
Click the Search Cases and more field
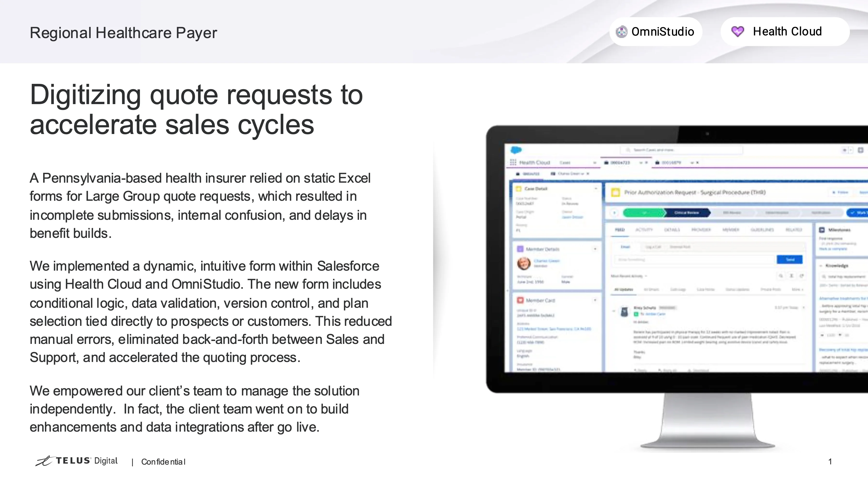(x=681, y=150)
